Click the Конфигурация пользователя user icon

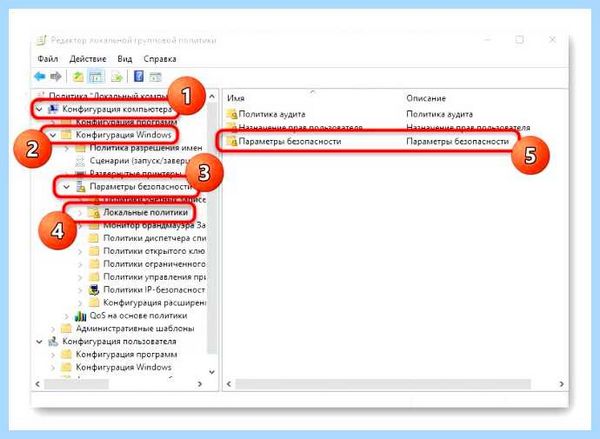pos(53,341)
